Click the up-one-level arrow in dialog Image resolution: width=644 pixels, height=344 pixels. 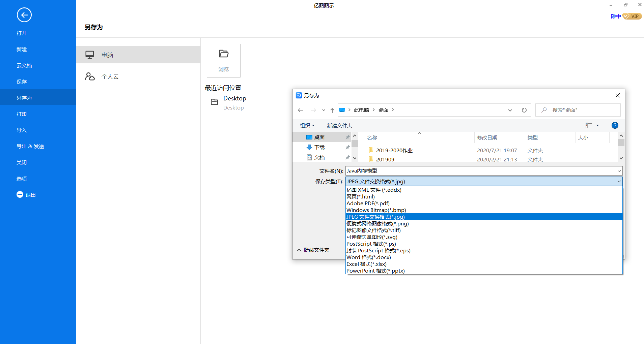(332, 110)
